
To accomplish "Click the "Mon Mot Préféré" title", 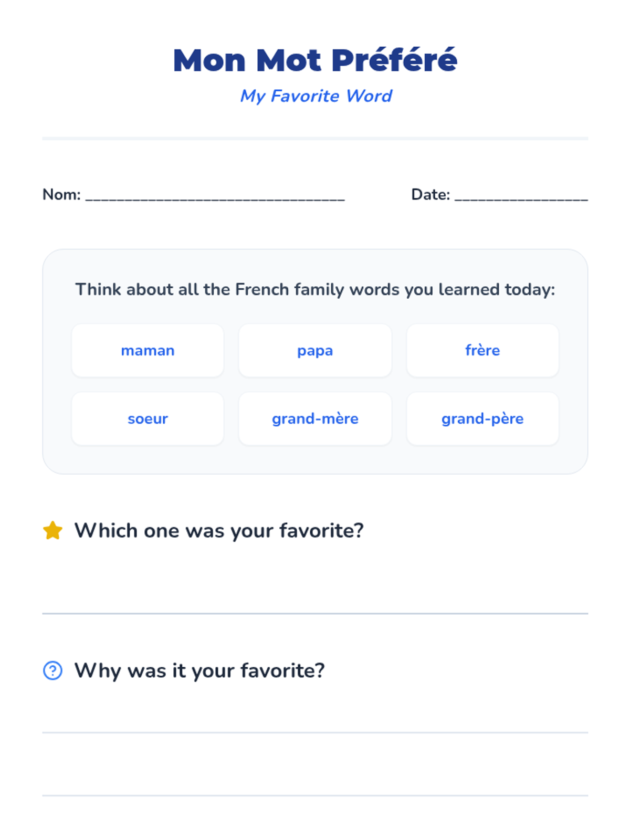I will coord(315,60).
